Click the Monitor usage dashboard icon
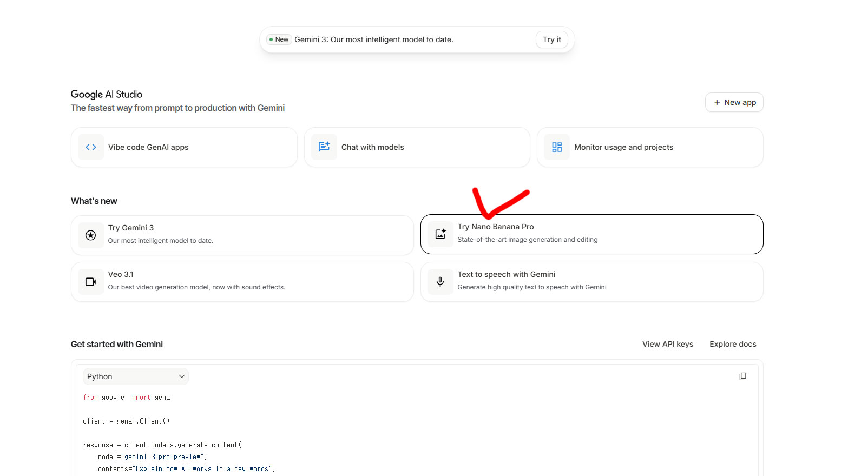 point(557,147)
